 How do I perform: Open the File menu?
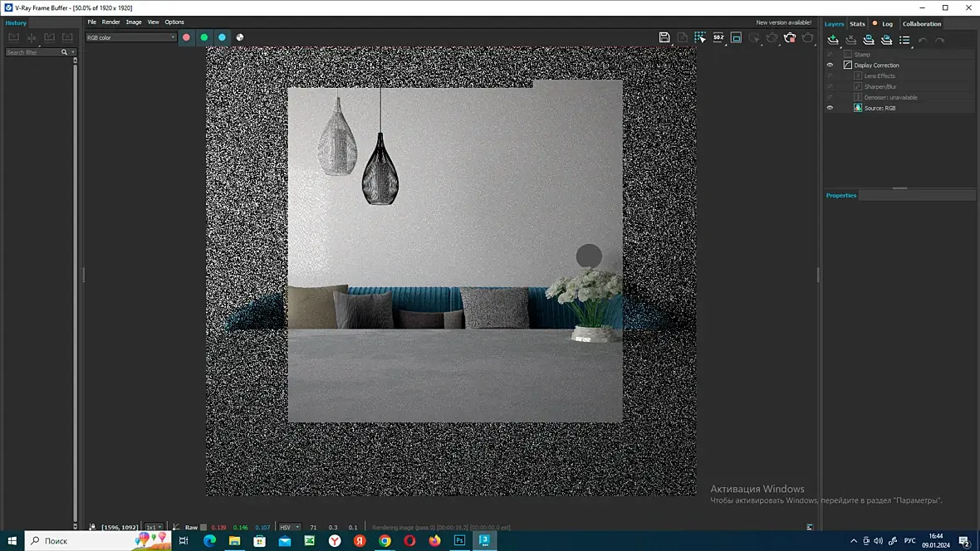click(x=92, y=22)
